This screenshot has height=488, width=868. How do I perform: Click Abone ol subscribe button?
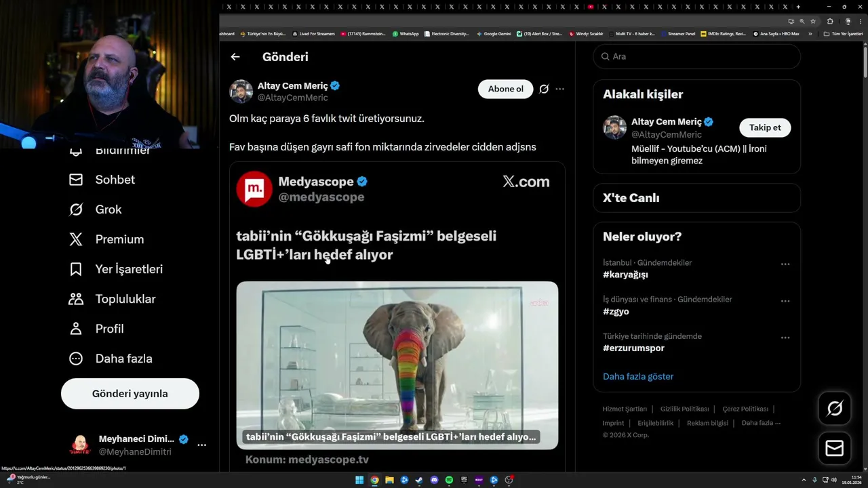pos(506,89)
